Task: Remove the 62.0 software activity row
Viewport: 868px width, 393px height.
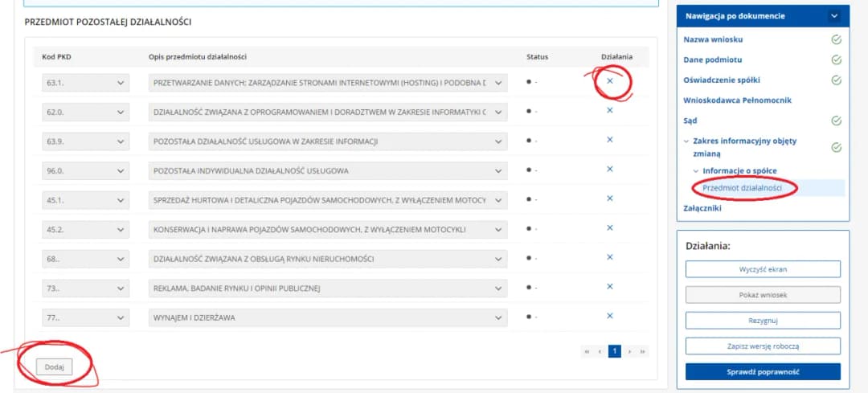Action: point(609,110)
